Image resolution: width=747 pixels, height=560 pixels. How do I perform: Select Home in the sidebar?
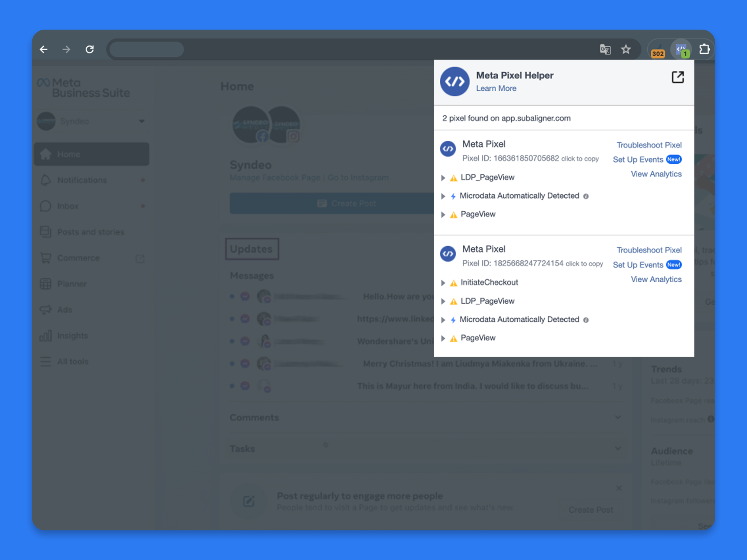tap(92, 154)
